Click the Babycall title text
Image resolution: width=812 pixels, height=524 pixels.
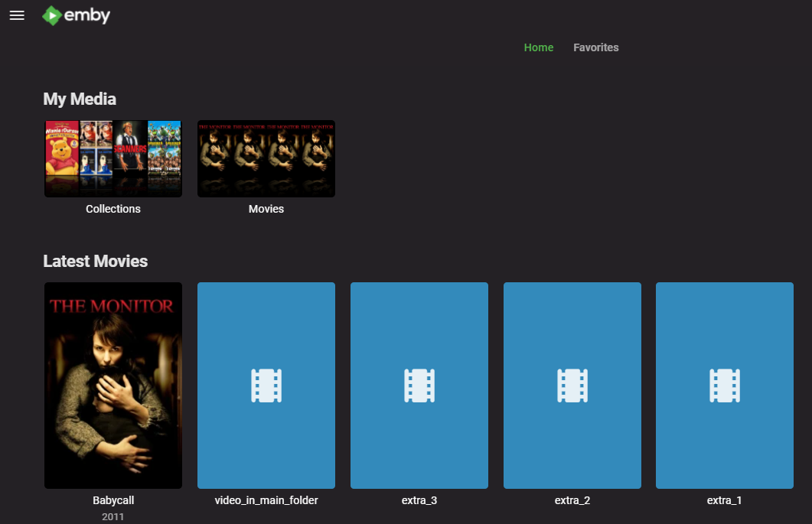point(113,500)
